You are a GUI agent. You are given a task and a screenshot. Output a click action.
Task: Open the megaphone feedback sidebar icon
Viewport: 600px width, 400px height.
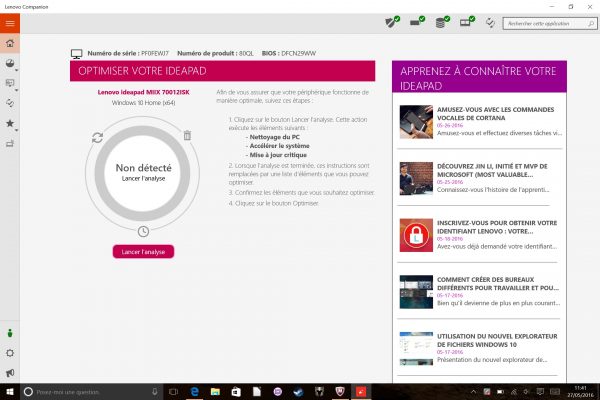(10, 373)
